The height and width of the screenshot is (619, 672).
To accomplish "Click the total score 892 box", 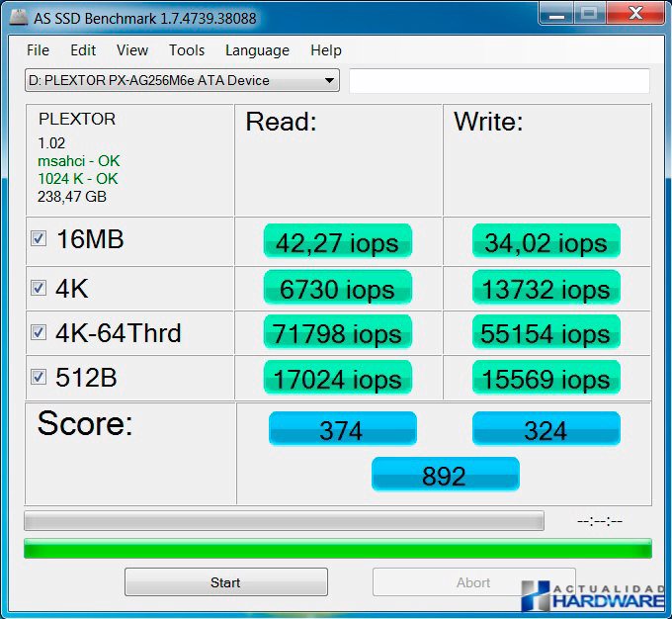I will click(445, 476).
